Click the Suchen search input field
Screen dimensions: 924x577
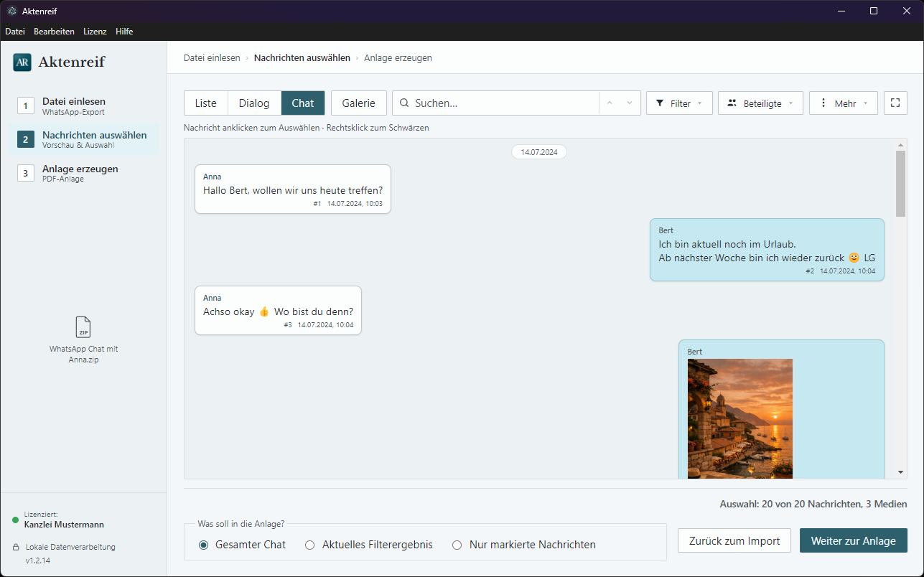point(505,103)
